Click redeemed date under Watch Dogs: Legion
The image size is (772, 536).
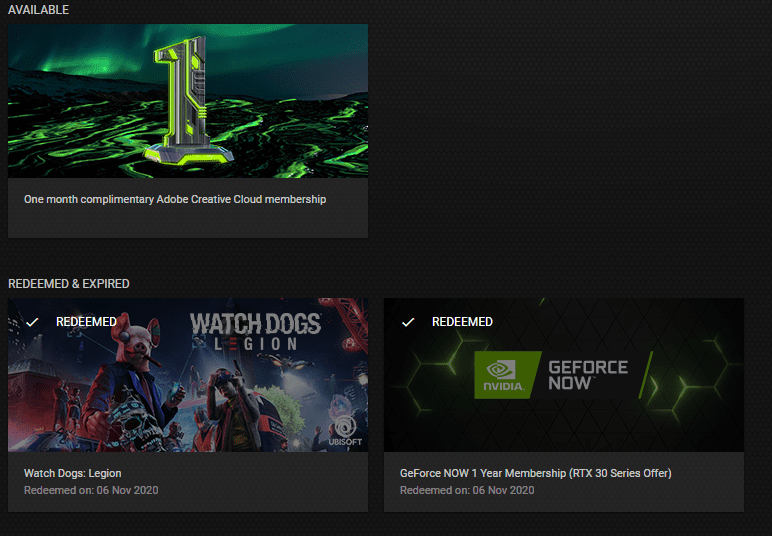click(x=91, y=490)
